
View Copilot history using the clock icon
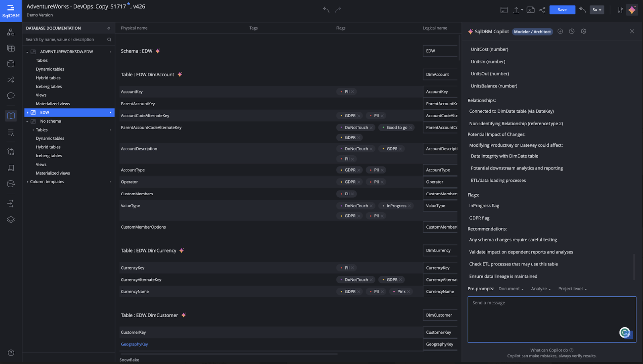[572, 31]
